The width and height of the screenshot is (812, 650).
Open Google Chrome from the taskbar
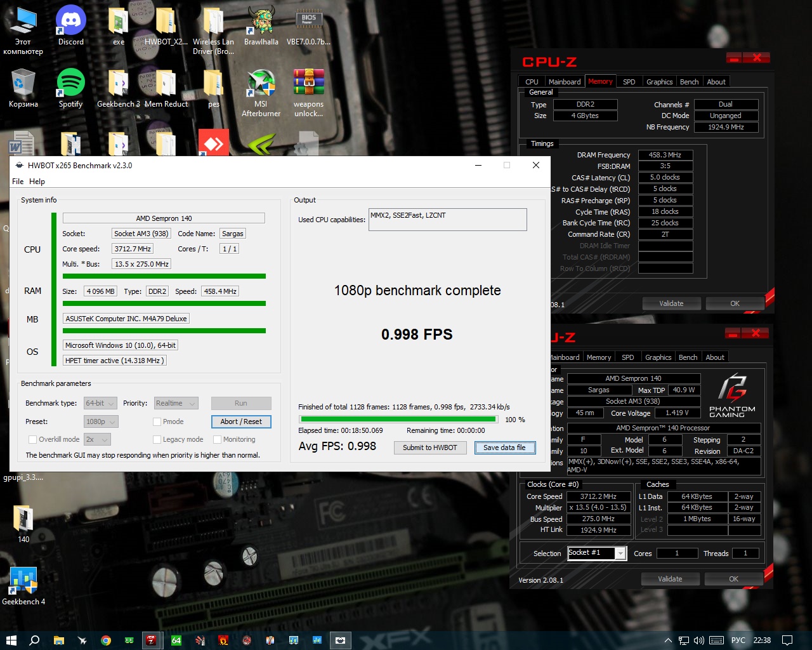106,640
